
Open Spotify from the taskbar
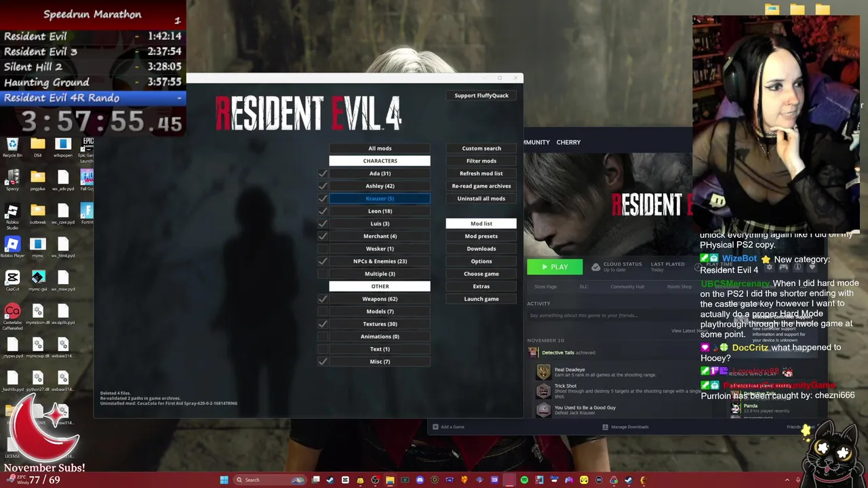[524, 480]
